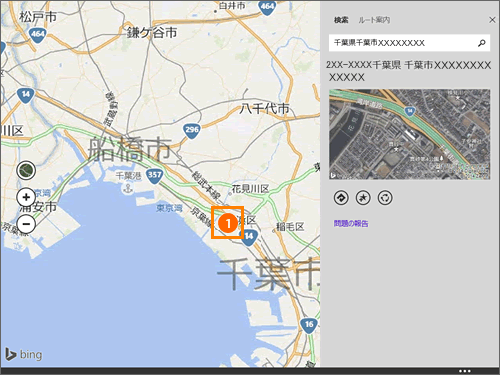500x375 pixels.
Task: Click the 船橋市 map label
Action: point(130,149)
